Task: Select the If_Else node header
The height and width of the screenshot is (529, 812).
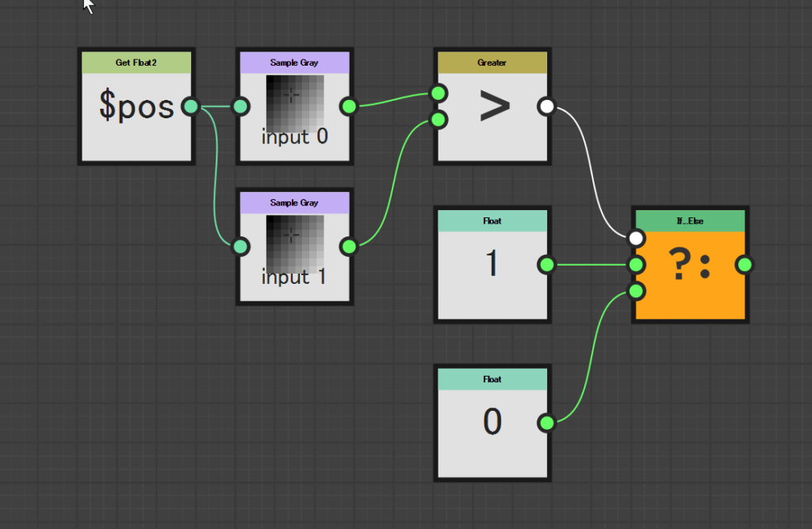Action: tap(690, 221)
